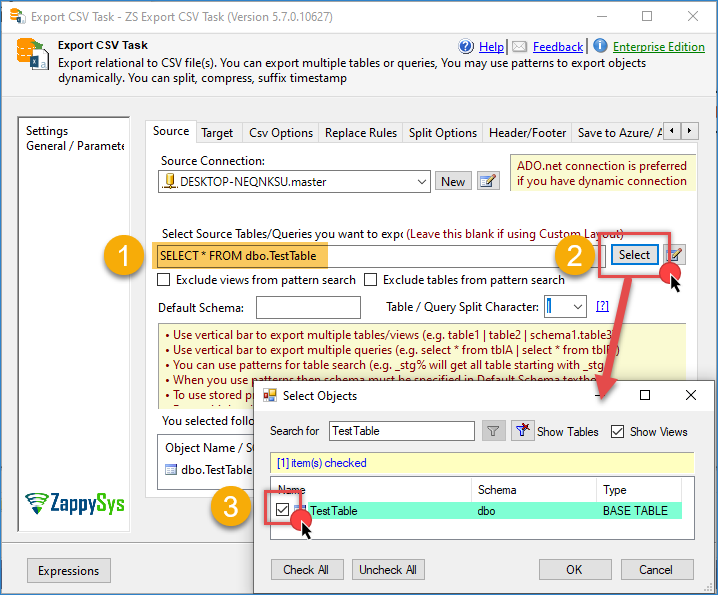Click the Object Name column header
This screenshot has width=718, height=595.
[208, 448]
